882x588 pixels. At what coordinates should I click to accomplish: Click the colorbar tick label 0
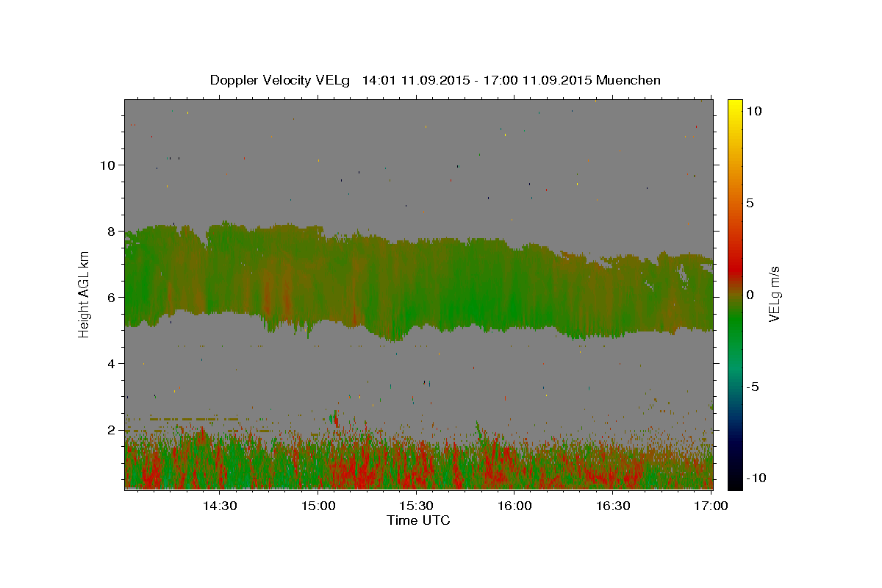[749, 295]
